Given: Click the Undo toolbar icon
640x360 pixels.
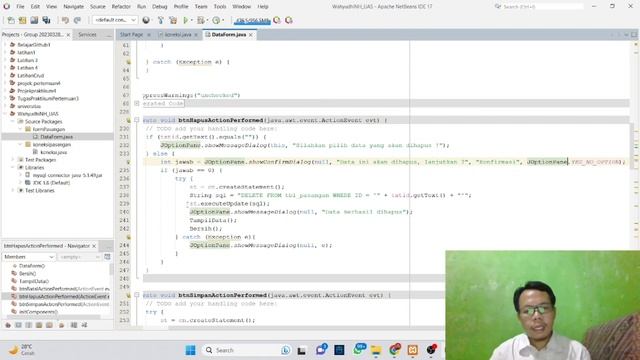Looking at the screenshot, I should pos(65,20).
